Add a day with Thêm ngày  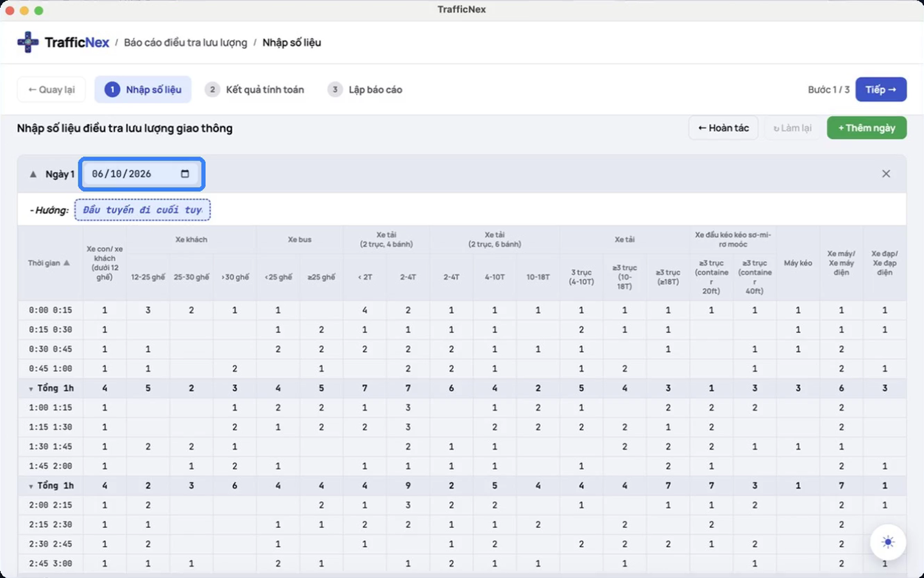tap(866, 128)
